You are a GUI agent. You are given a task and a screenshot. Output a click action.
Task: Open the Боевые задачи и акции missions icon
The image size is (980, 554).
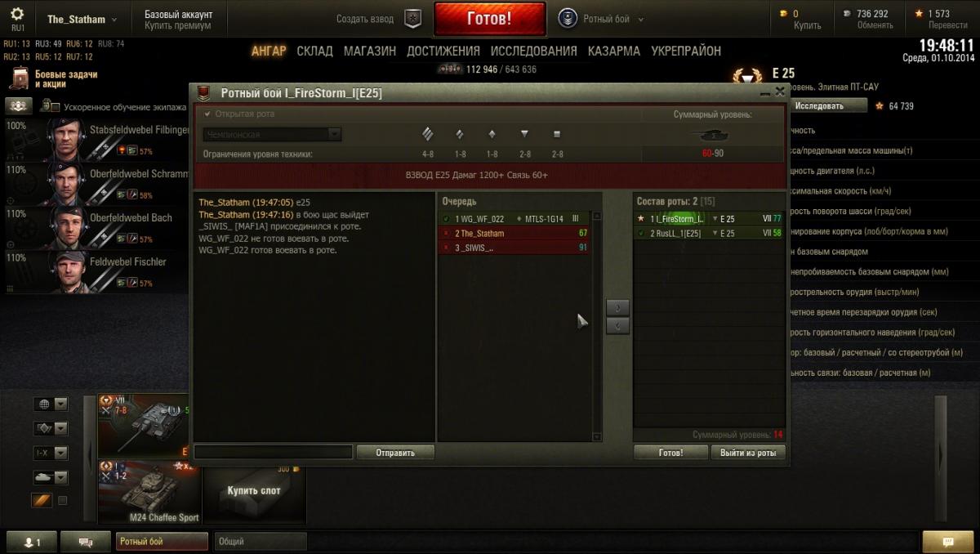click(20, 78)
